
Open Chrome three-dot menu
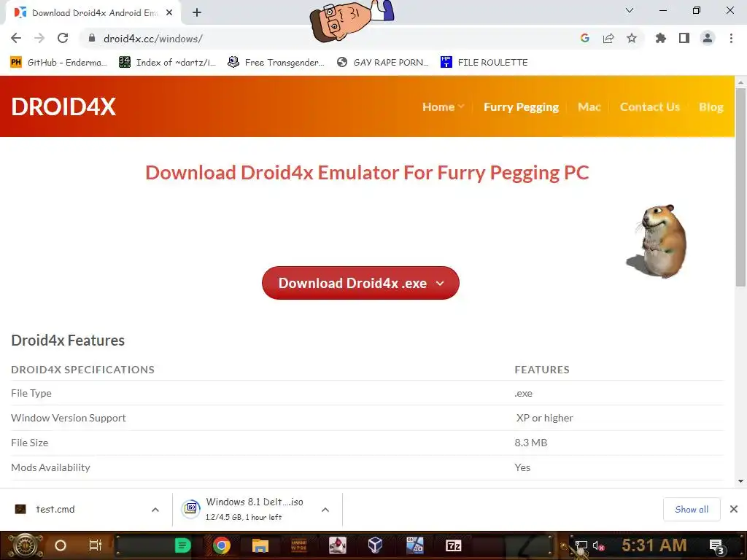(731, 38)
